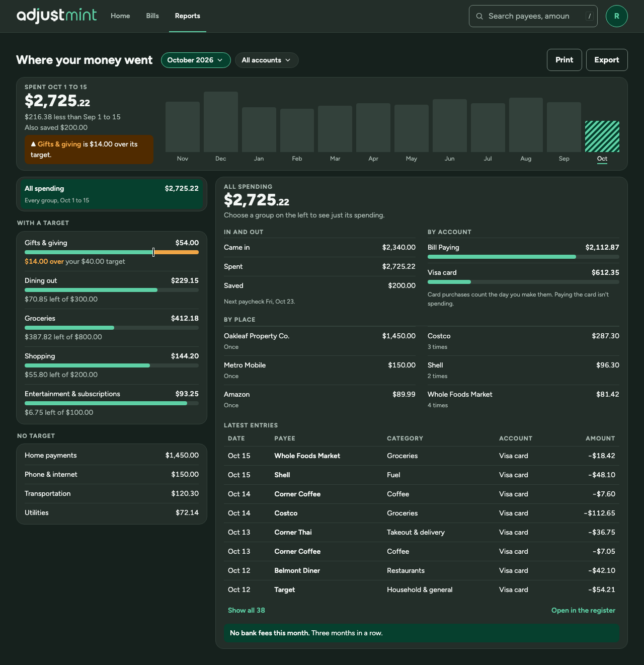Viewport: 644px width, 665px height.
Task: Click the Visa card account bar
Action: 523,282
